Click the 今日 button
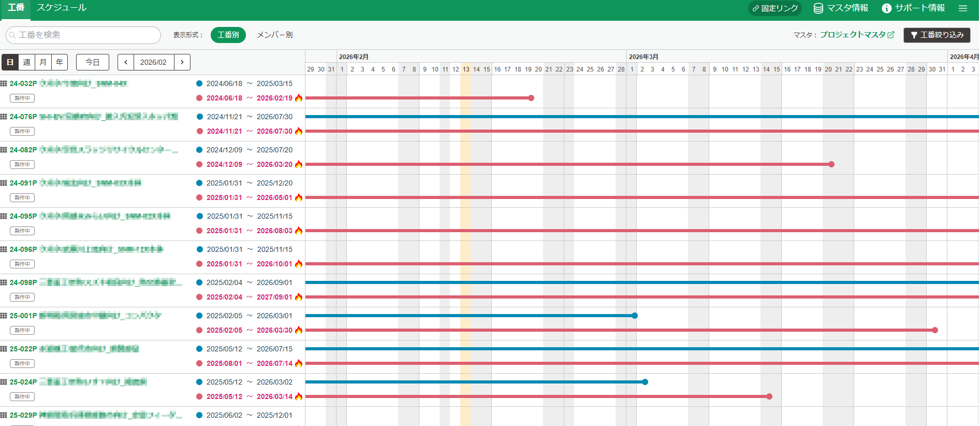This screenshot has height=426, width=980. coord(93,62)
